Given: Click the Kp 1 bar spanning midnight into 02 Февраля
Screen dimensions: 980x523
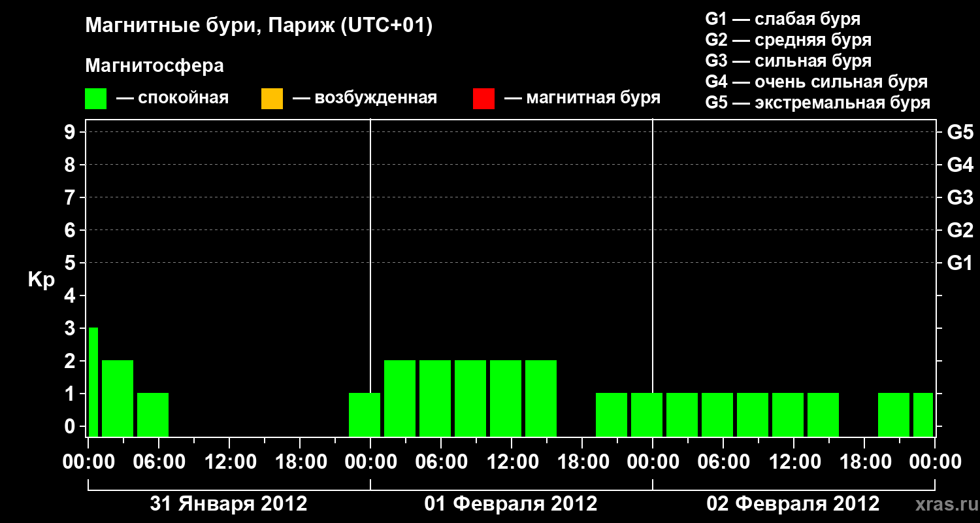Looking at the screenshot, I should point(647,414).
